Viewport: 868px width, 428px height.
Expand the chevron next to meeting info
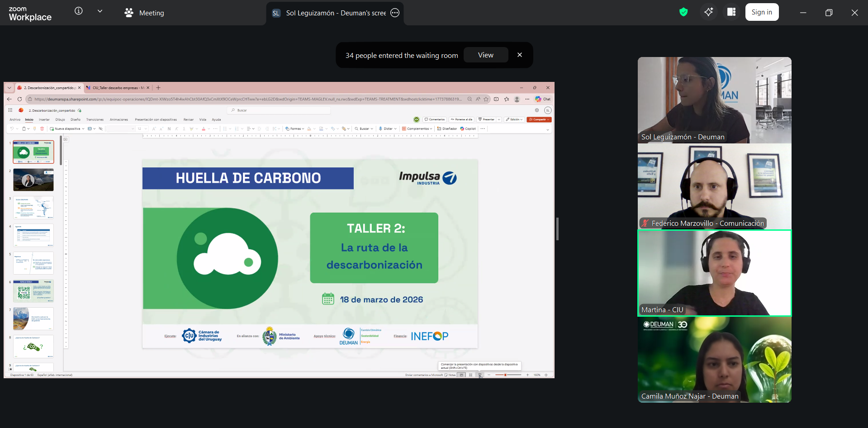pos(100,11)
